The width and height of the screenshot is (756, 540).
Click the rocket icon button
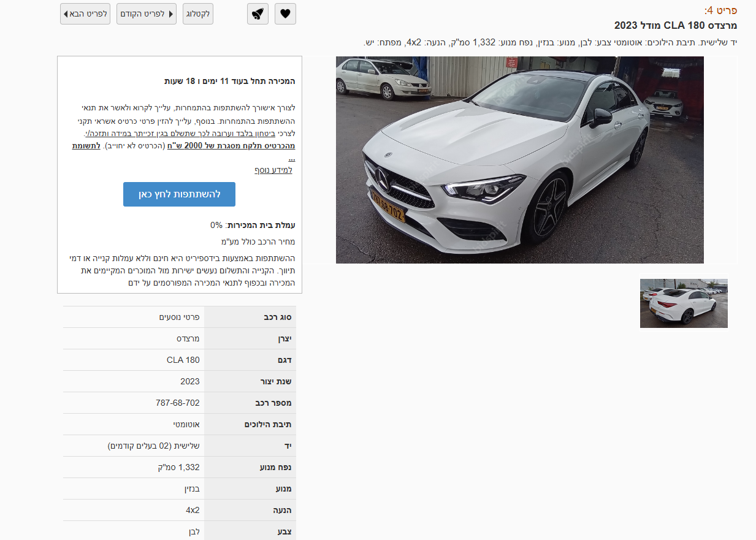(x=258, y=13)
